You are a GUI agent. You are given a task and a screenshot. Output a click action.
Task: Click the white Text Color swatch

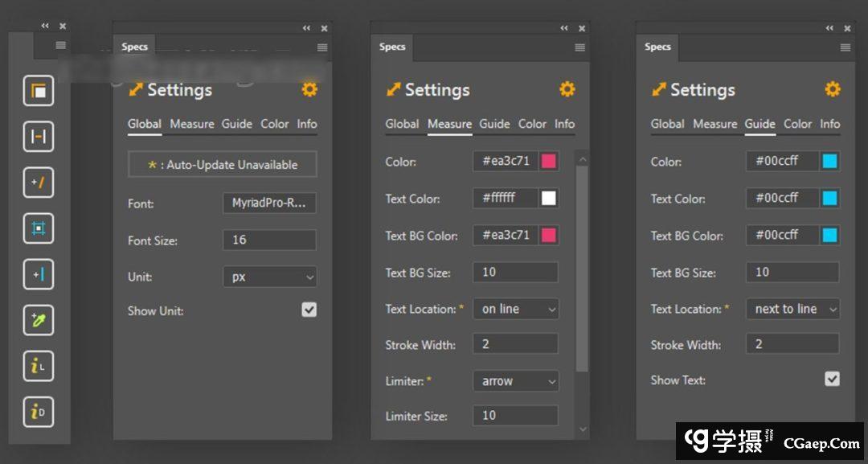(x=549, y=199)
